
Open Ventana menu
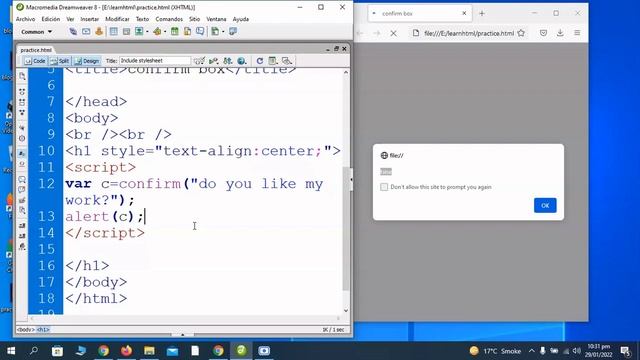(x=216, y=19)
